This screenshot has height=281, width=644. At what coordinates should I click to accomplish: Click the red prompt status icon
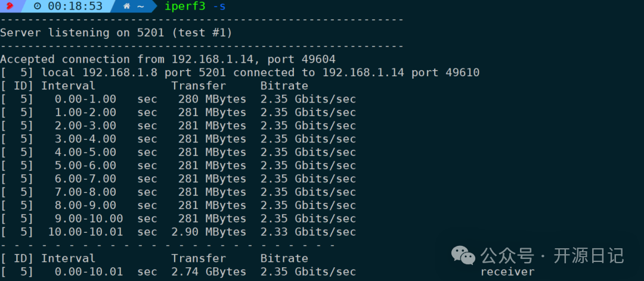(10, 7)
